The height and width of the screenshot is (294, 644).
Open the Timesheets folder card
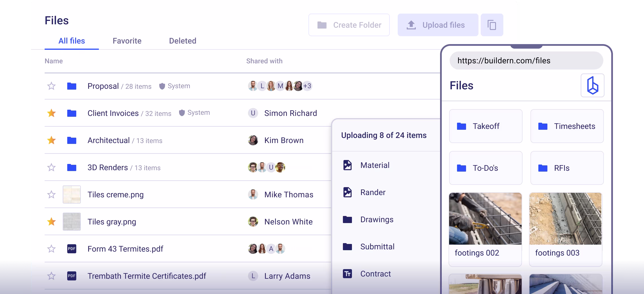567,126
